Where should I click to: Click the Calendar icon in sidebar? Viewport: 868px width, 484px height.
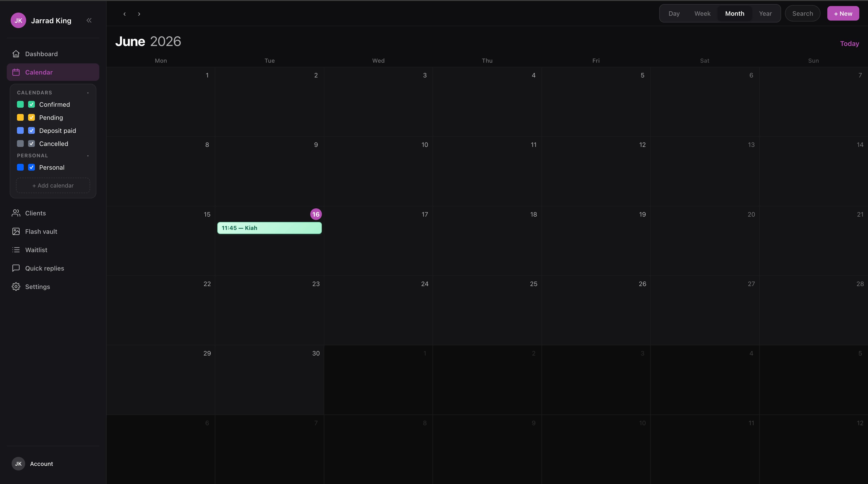coord(16,72)
